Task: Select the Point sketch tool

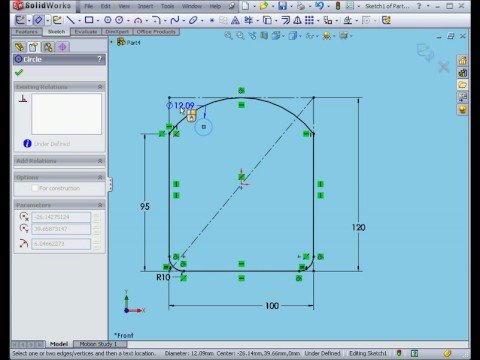Action: coord(212,20)
